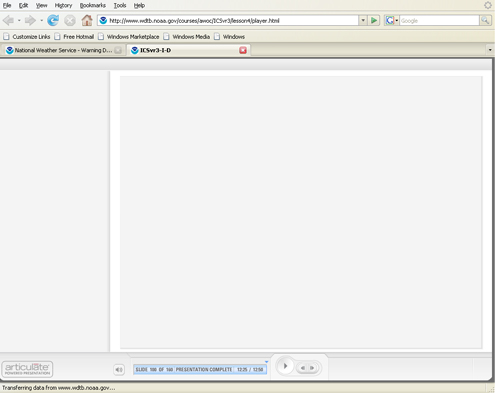Image resolution: width=495 pixels, height=393 pixels.
Task: Go to previous slide in Articulate player
Action: pos(303,368)
